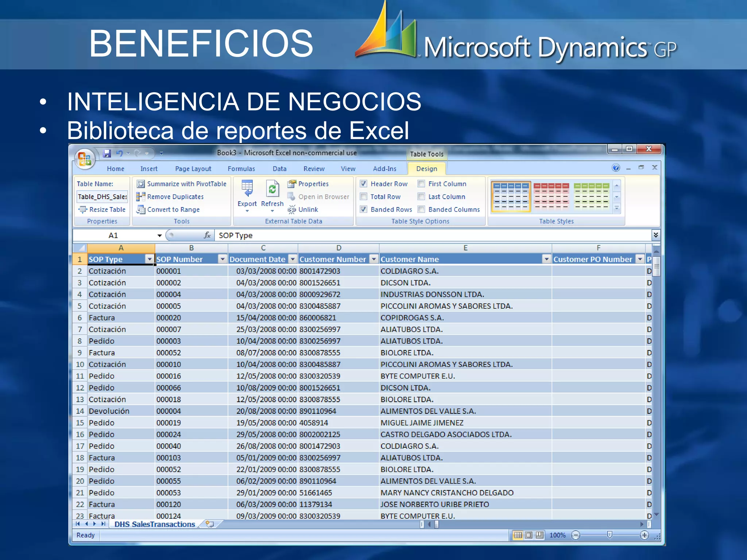
Task: Click the Office button orb
Action: coord(85,159)
